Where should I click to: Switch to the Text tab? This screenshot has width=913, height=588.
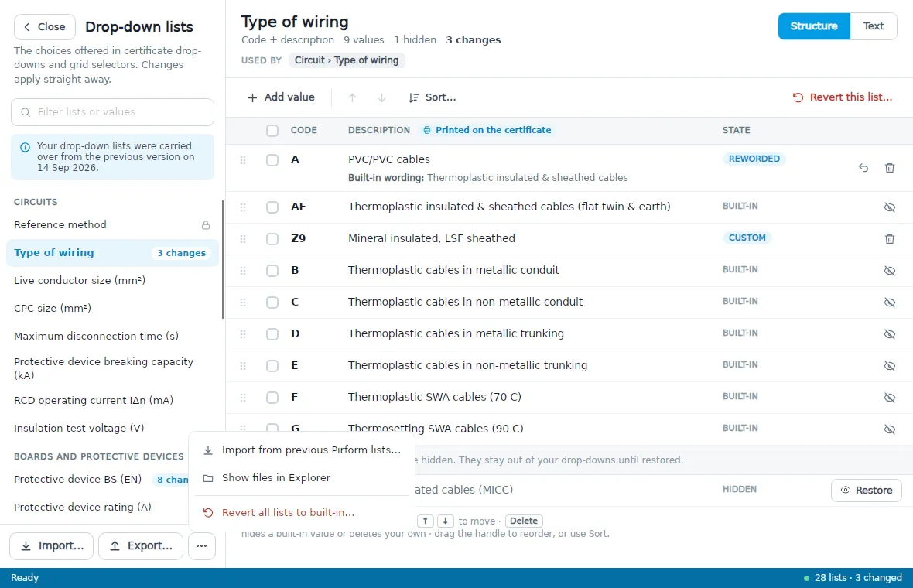point(873,26)
